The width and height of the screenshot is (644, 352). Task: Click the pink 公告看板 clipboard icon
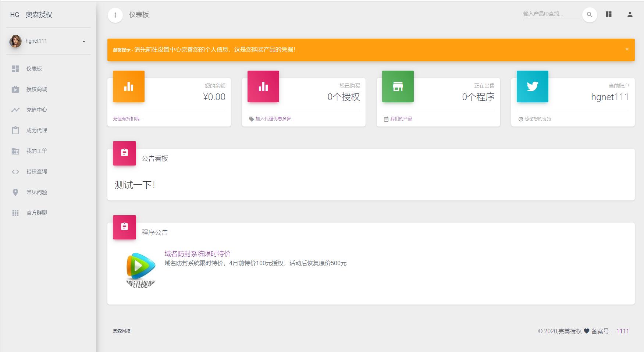[124, 153]
